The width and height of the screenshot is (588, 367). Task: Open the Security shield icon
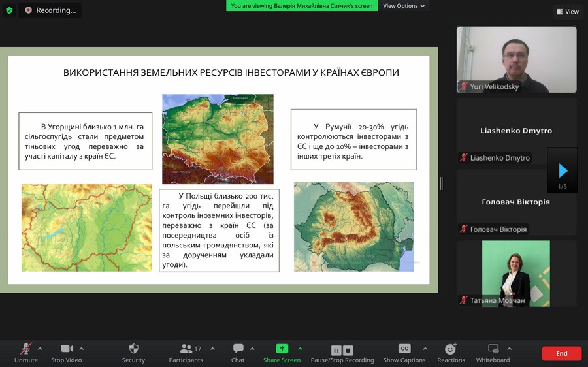[x=133, y=349]
